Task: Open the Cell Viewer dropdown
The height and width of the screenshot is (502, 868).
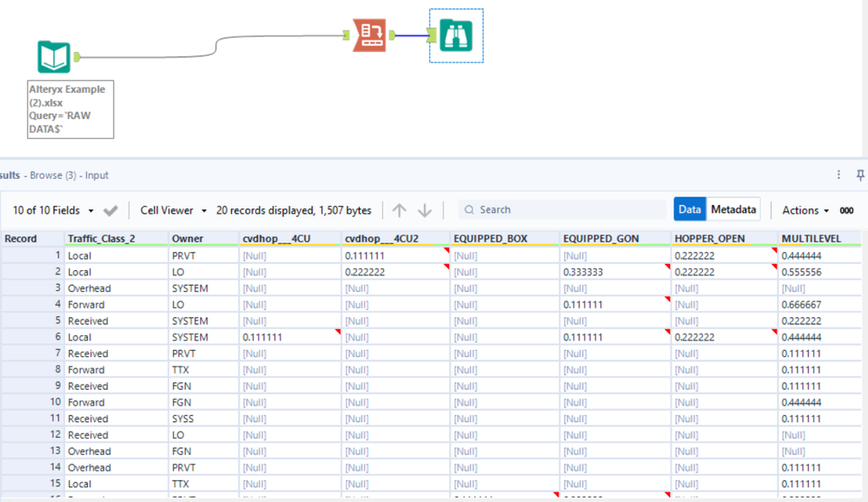Action: click(173, 210)
